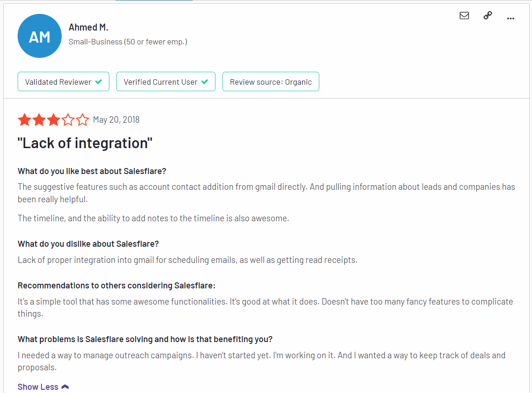The width and height of the screenshot is (532, 393).
Task: Click the "Lack of proper integration into gmail" sentence
Action: point(188,260)
